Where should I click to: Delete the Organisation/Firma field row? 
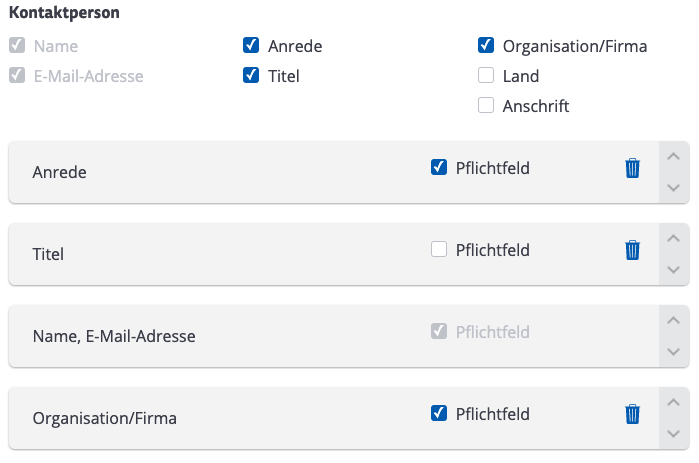[x=632, y=414]
